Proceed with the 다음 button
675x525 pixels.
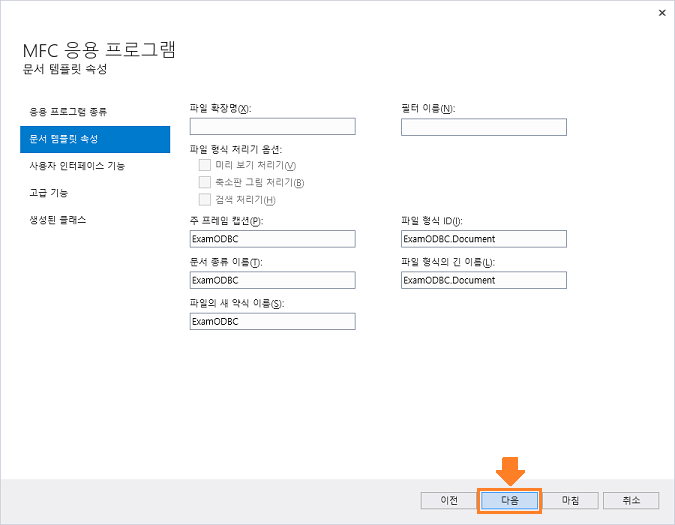[x=509, y=500]
